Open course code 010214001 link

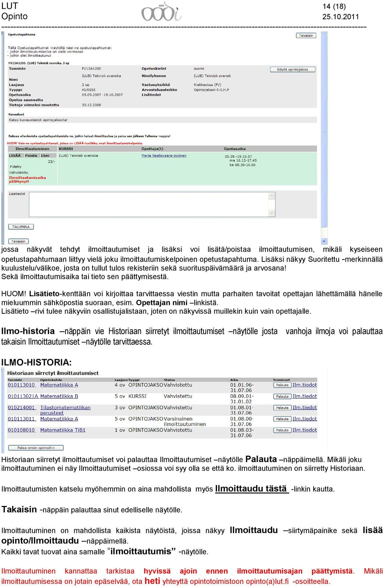pos(22,407)
